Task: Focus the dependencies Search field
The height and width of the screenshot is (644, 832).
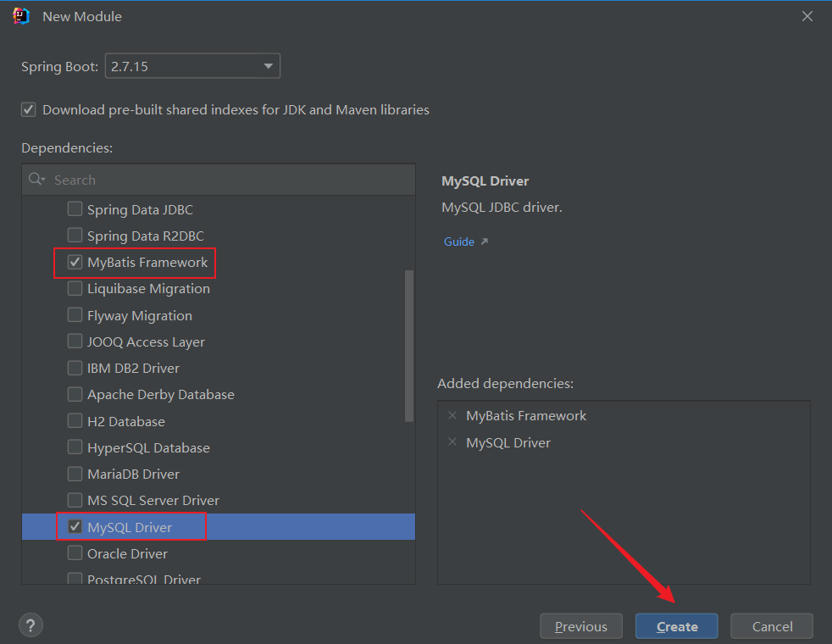Action: point(219,180)
